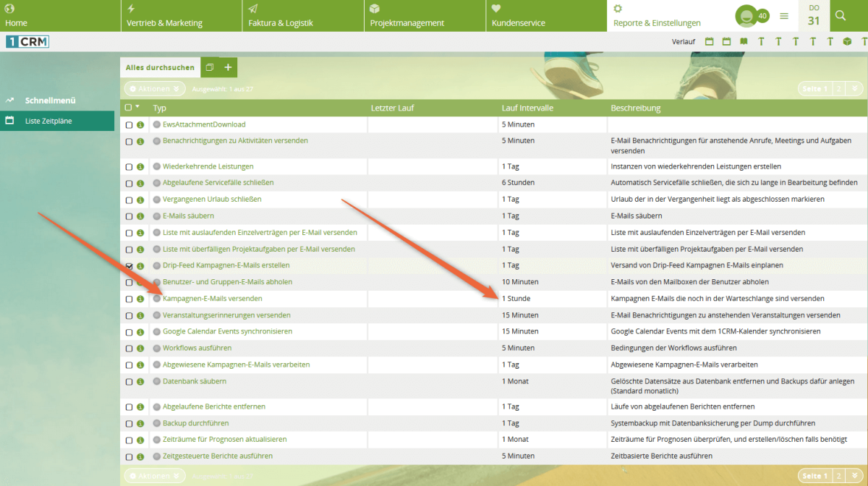Sort by Typ column header
This screenshot has width=868, height=486.
(160, 108)
